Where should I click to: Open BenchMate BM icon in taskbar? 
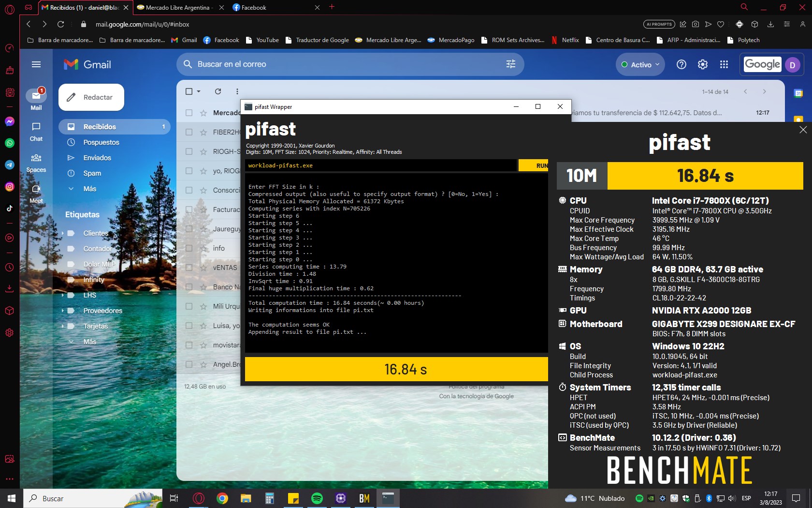[364, 498]
